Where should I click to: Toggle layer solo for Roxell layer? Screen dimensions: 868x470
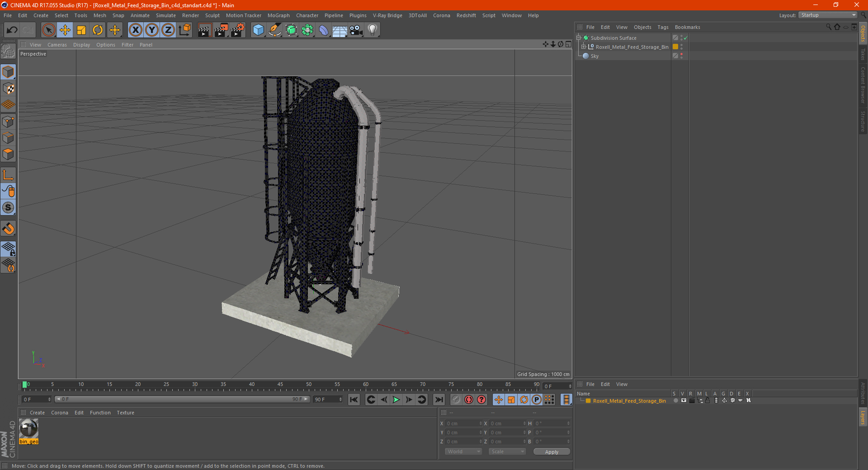coord(675,401)
